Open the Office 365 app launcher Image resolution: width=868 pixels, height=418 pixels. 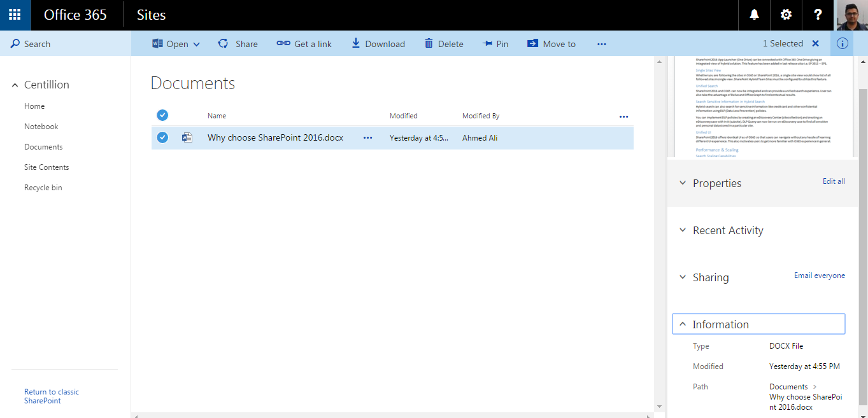(x=15, y=15)
